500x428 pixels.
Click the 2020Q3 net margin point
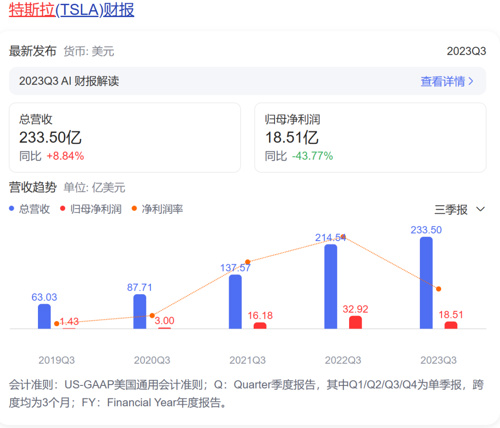[x=152, y=315]
